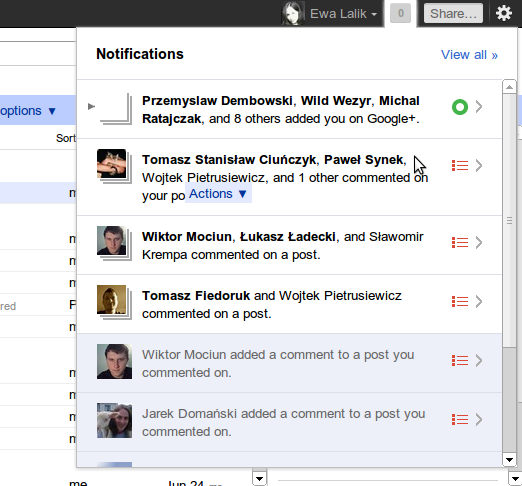Screen dimensions: 522x486
Task: Open the settings gear icon
Action: click(504, 14)
